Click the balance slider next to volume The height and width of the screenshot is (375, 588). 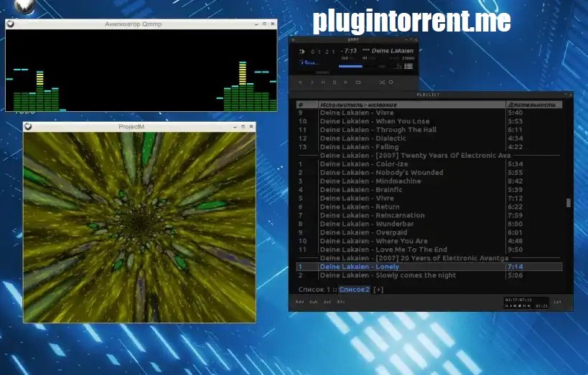382,66
